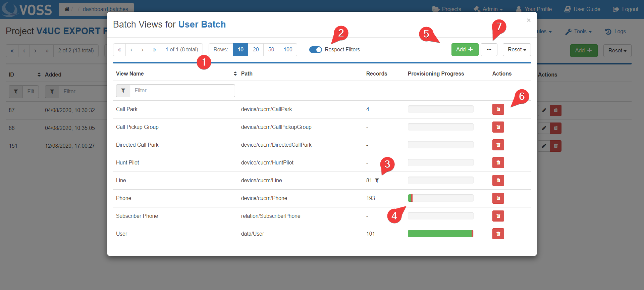
Task: Open Your Profile page
Action: (x=534, y=9)
